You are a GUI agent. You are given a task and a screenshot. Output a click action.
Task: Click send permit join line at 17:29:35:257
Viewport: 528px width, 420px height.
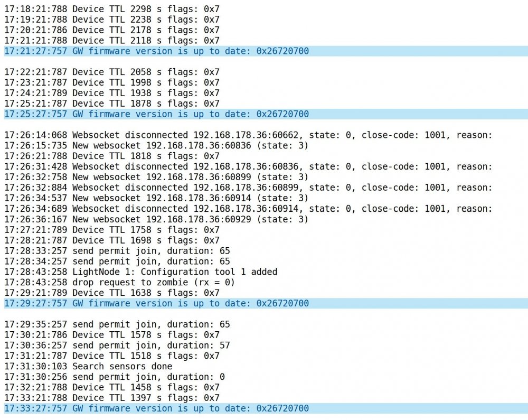pos(117,324)
